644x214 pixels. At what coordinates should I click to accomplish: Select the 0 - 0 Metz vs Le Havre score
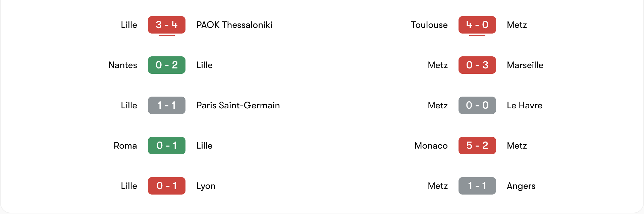[477, 105]
